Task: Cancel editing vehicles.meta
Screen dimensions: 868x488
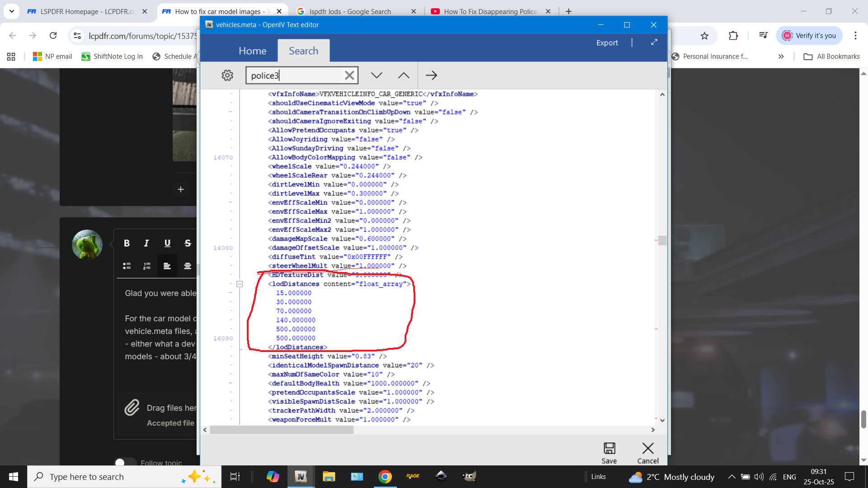Action: pyautogui.click(x=647, y=453)
